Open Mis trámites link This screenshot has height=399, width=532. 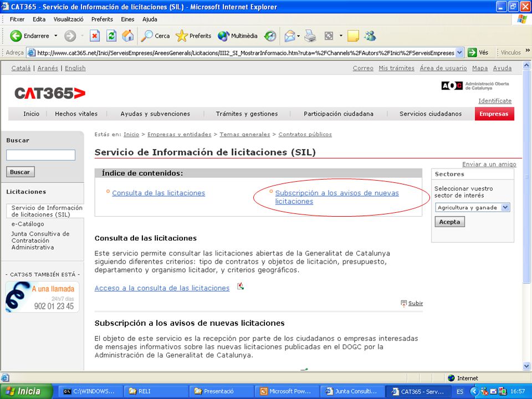[x=397, y=68]
